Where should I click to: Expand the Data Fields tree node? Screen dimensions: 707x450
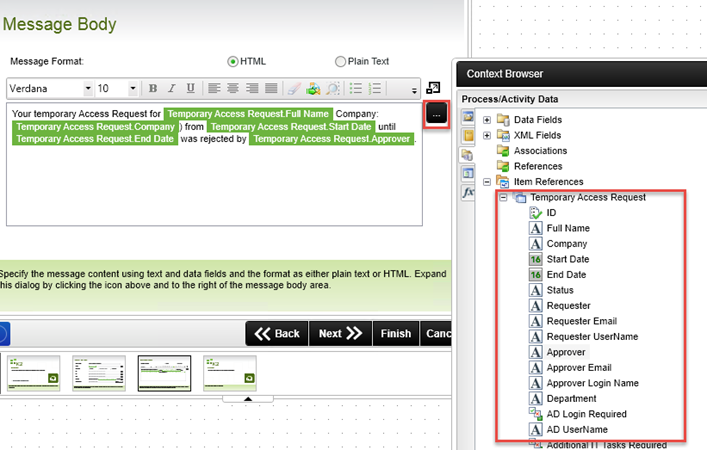[487, 120]
